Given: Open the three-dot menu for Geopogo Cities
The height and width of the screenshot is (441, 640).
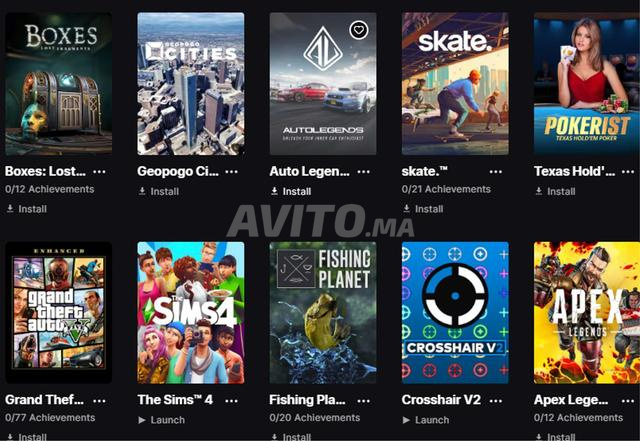Looking at the screenshot, I should (231, 172).
